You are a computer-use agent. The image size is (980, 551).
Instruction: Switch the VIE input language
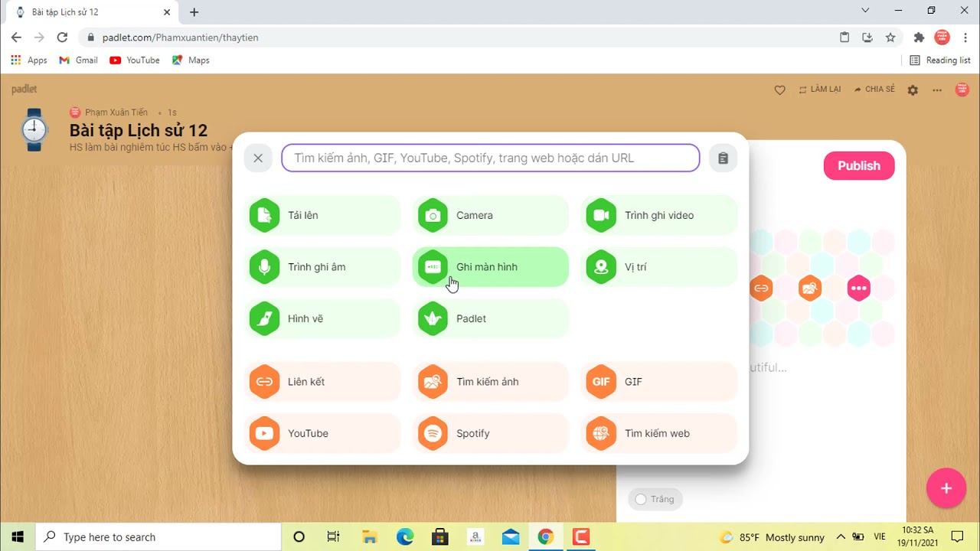pyautogui.click(x=880, y=537)
